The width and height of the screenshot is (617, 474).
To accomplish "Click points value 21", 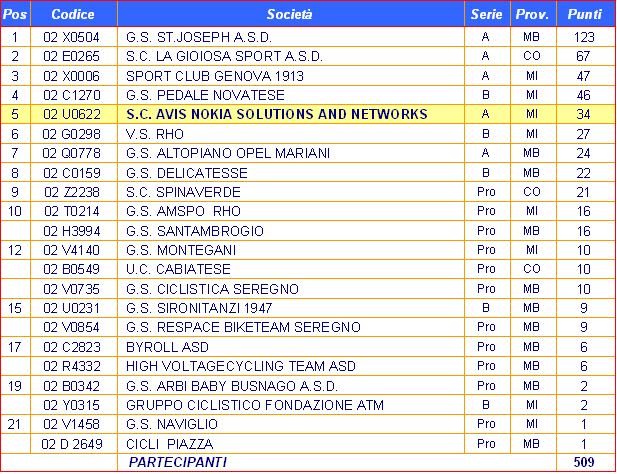I will point(584,192).
